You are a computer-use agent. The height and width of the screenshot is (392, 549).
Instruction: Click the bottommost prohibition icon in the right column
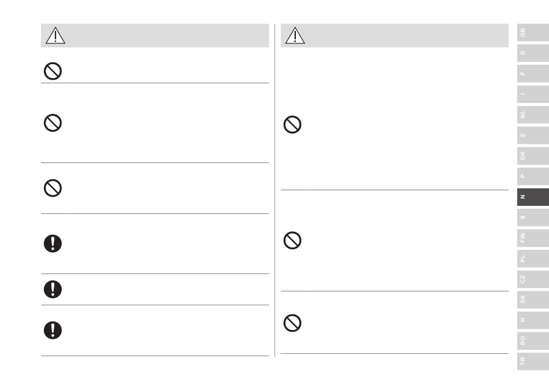tap(292, 323)
